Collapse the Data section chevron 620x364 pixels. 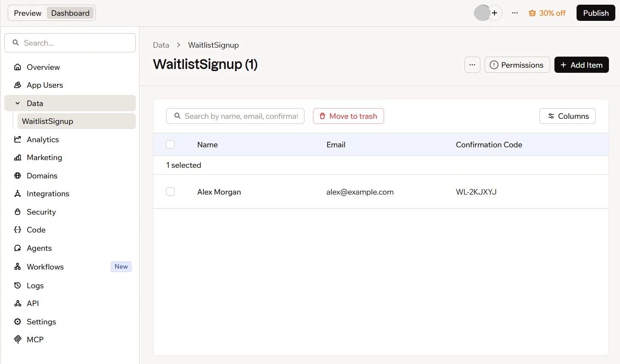tap(17, 103)
